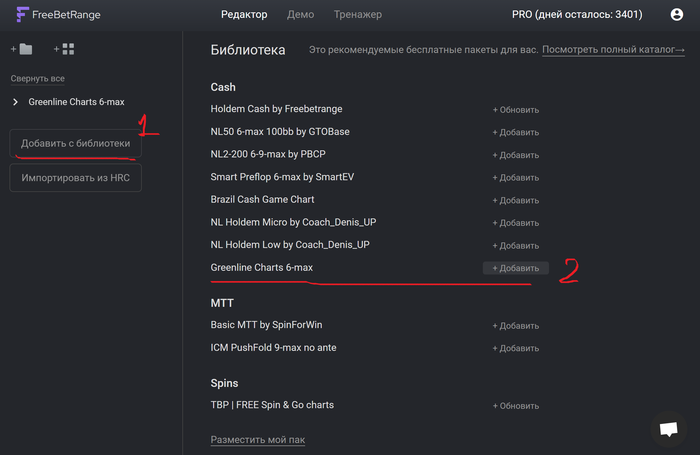This screenshot has height=455, width=700.
Task: Click the FreeBetRange logo icon
Action: (x=22, y=14)
